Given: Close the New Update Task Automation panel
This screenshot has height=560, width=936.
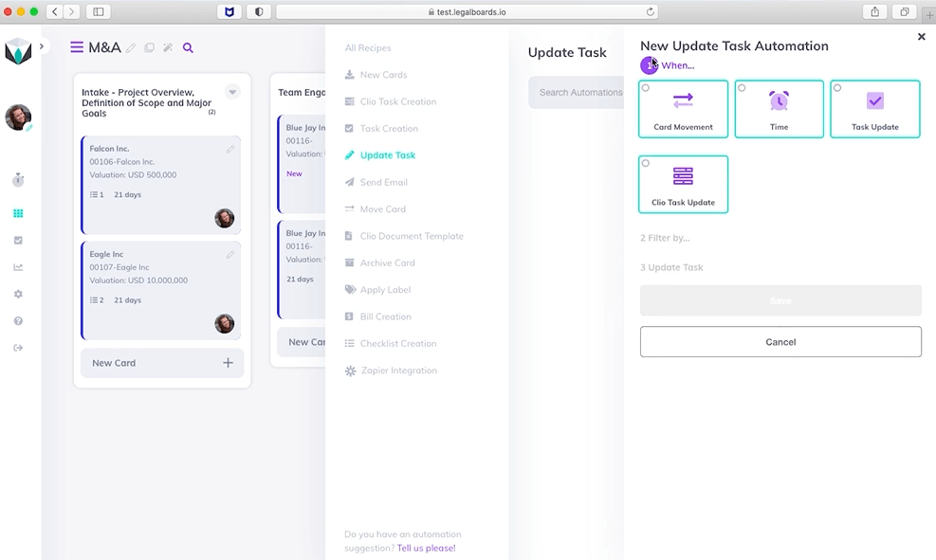Looking at the screenshot, I should tap(921, 37).
